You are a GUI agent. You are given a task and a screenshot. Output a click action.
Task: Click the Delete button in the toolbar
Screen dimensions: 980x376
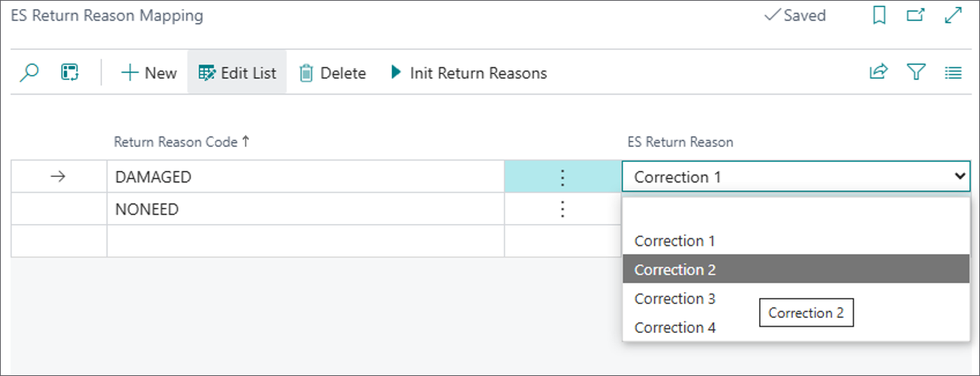point(332,73)
